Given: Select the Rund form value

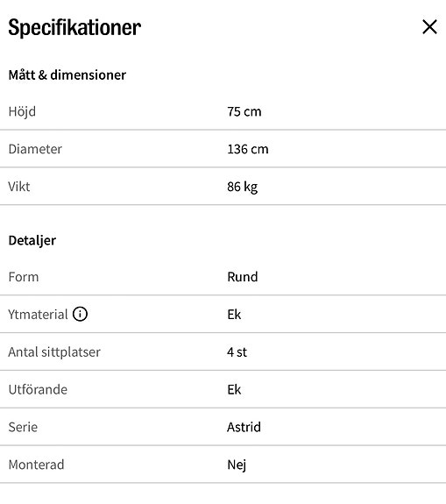Looking at the screenshot, I should (x=243, y=277).
